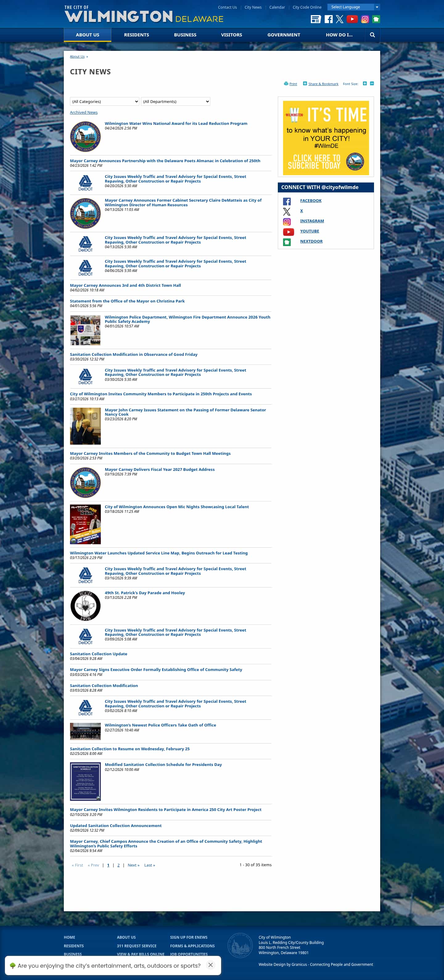Open Website Design by Granicus link

pos(316,964)
